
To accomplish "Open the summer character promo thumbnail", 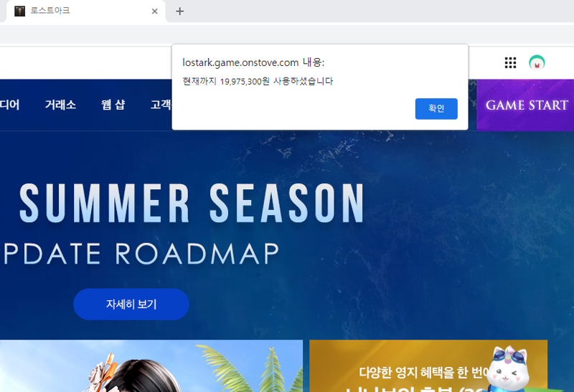I will pos(151,365).
